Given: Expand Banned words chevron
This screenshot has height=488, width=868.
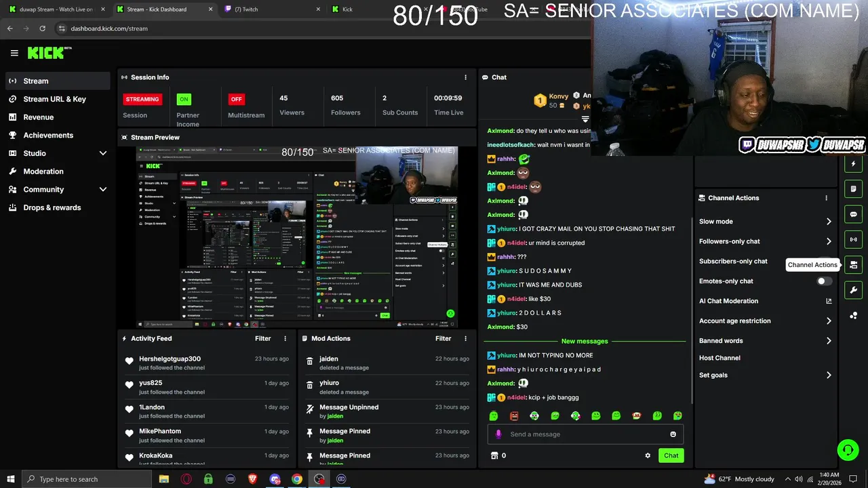Looking at the screenshot, I should pyautogui.click(x=828, y=341).
